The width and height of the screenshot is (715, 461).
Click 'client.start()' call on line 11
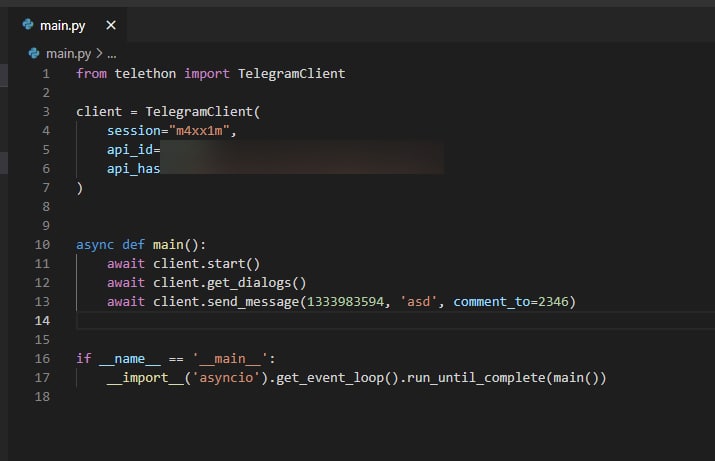pyautogui.click(x=206, y=264)
